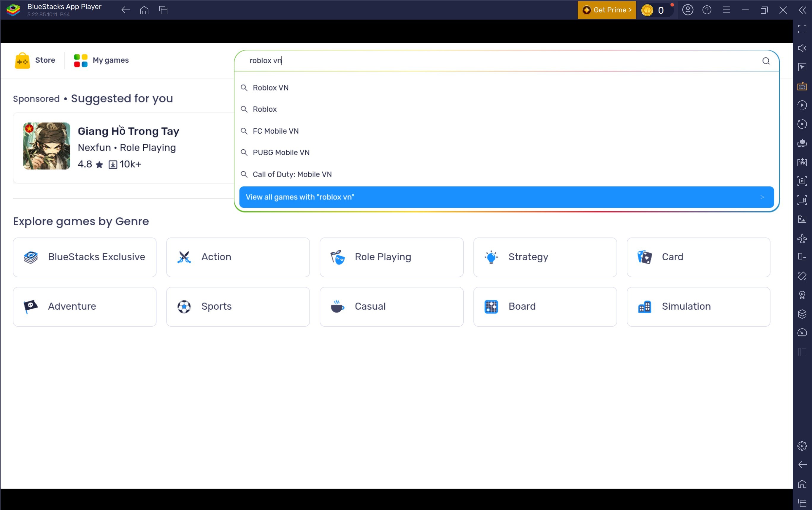Choose the "PUBG Mobile VN" suggestion
The height and width of the screenshot is (510, 812).
coord(507,153)
